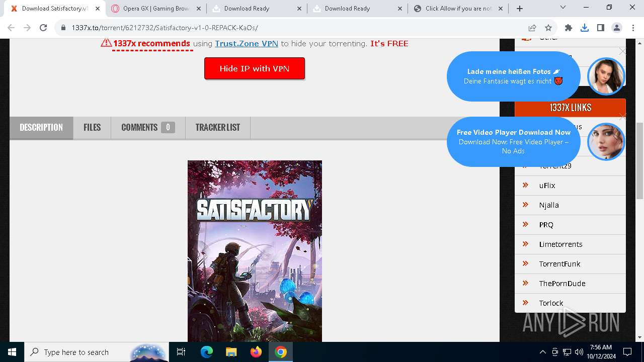Click the Free Video Player Download ad bubble
The image size is (644, 362).
point(513,142)
